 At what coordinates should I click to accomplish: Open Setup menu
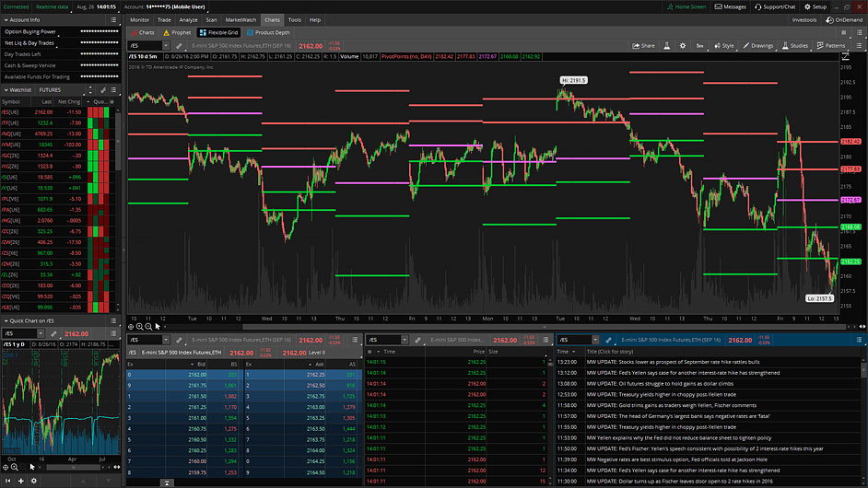[815, 6]
